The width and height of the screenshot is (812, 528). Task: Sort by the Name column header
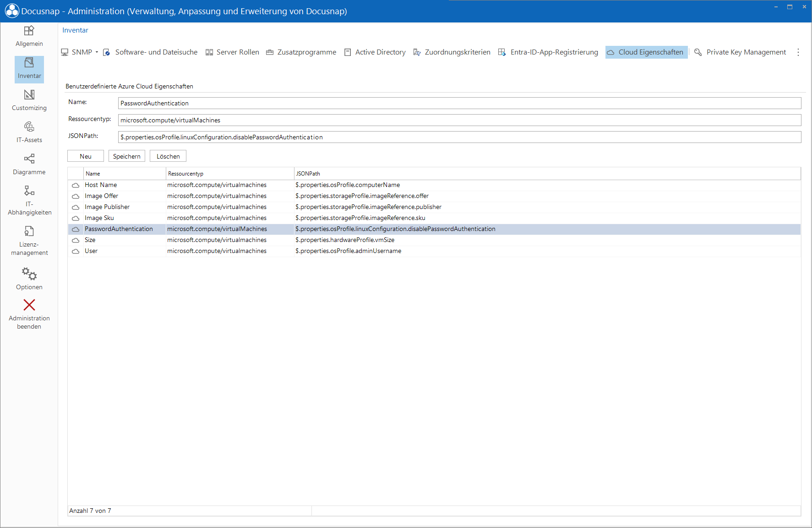point(125,174)
